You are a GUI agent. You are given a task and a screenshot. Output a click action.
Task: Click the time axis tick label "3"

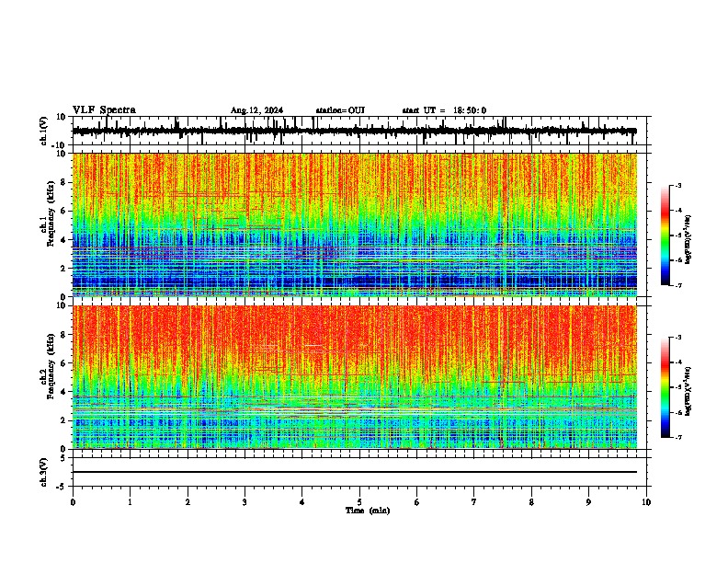tap(245, 502)
